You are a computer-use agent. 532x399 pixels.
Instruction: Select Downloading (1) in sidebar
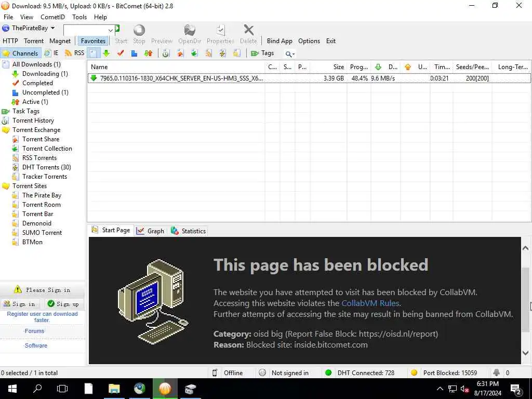(x=45, y=74)
